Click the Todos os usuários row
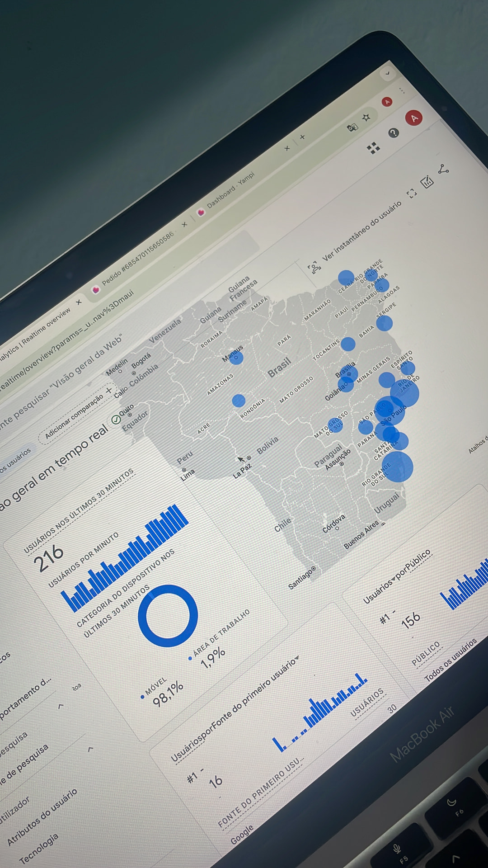 click(x=451, y=660)
